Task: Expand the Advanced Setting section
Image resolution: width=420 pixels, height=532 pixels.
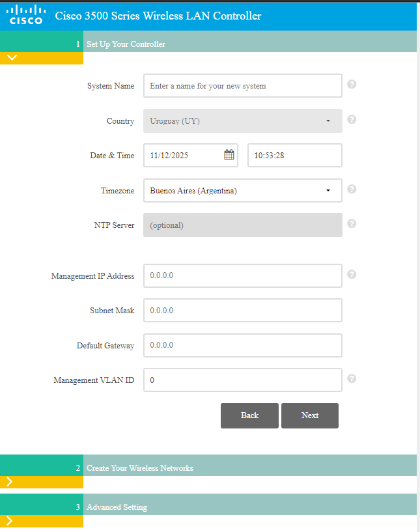Action: click(9, 521)
